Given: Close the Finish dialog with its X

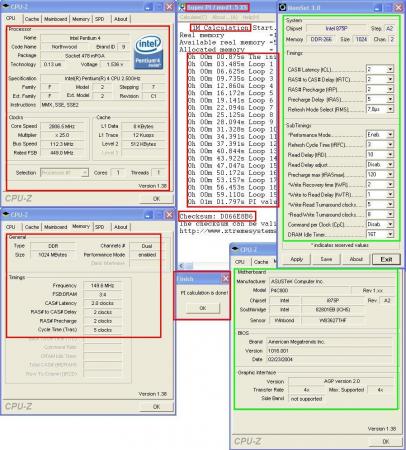Looking at the screenshot, I should click(x=225, y=279).
